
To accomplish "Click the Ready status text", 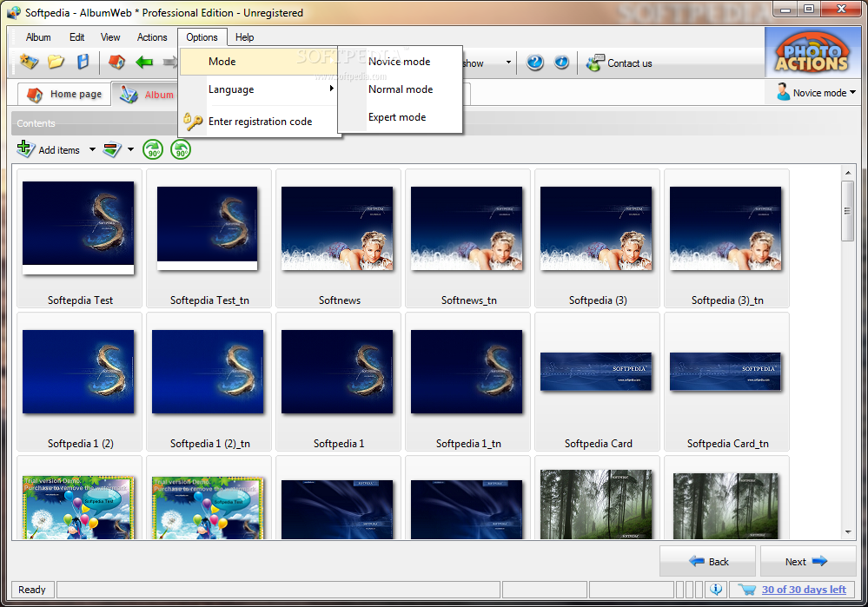I will [32, 590].
